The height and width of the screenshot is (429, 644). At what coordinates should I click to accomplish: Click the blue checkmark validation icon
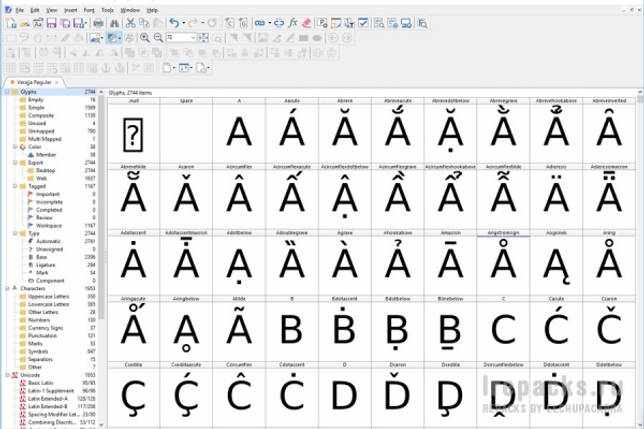[x=363, y=23]
